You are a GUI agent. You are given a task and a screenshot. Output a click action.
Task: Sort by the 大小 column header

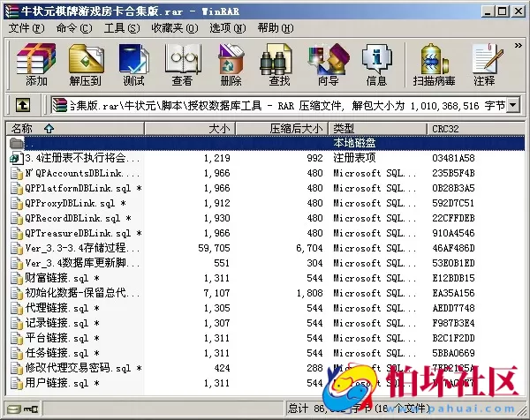(190, 129)
